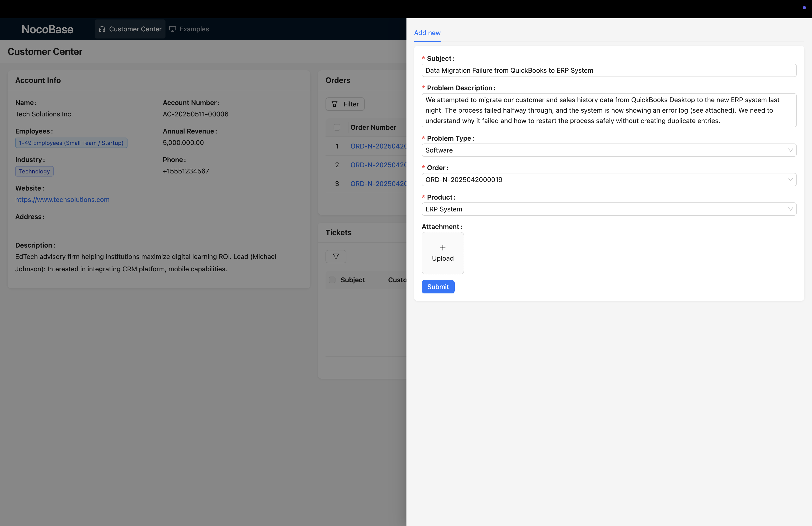Screen dimensions: 812x526
Task: Toggle the Tickets table select-all checkbox
Action: point(332,280)
